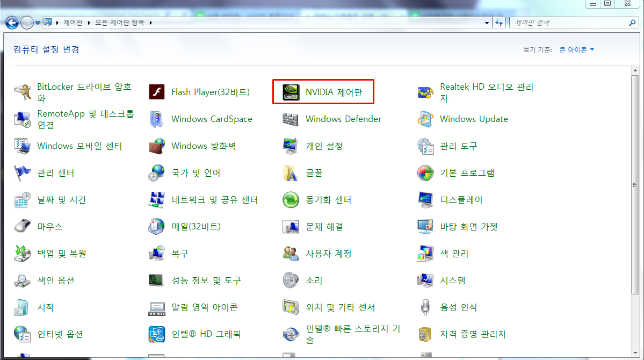
Task: Click the Windows Update icon
Action: pyautogui.click(x=425, y=119)
